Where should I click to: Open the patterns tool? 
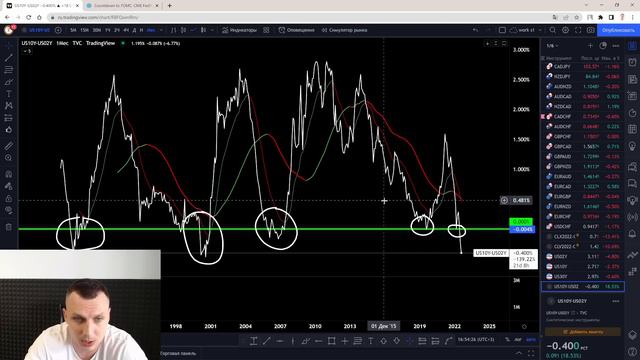tap(9, 106)
